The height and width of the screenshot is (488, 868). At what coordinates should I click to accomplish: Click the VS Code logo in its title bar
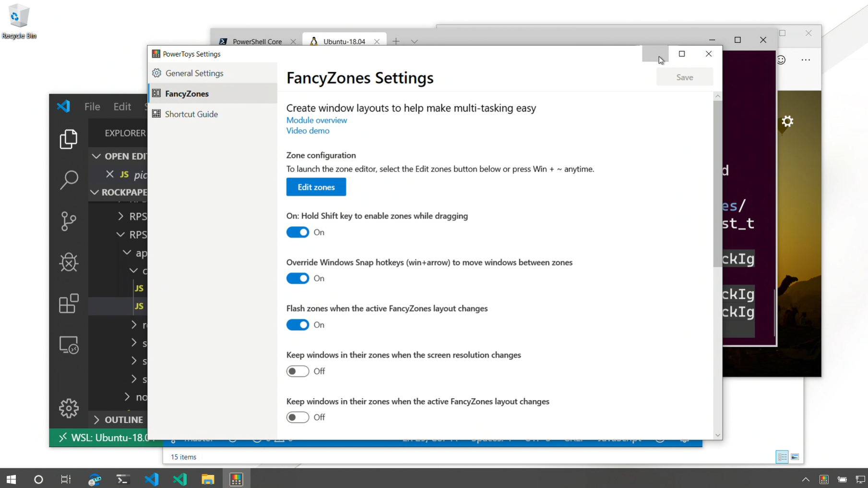63,106
